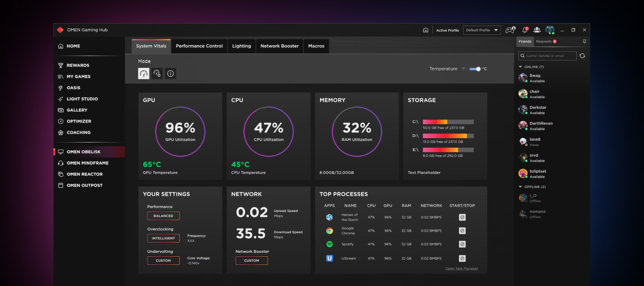Viewport: 644px width, 286px height.
Task: Open the Default Profile dropdown
Action: 482,30
